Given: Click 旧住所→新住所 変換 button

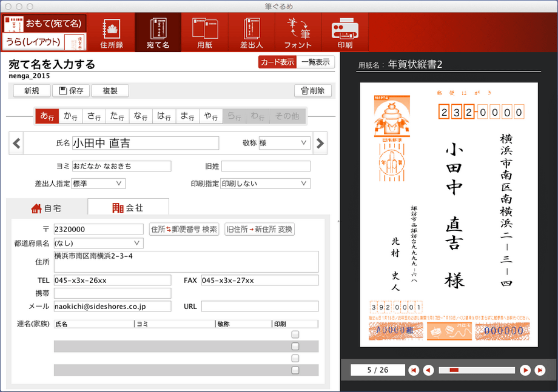Looking at the screenshot, I should 260,229.
